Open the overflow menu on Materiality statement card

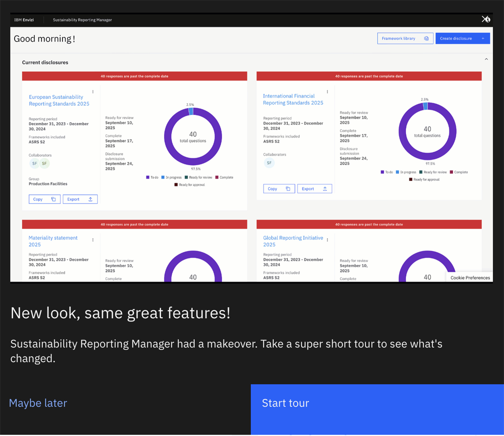coord(93,240)
